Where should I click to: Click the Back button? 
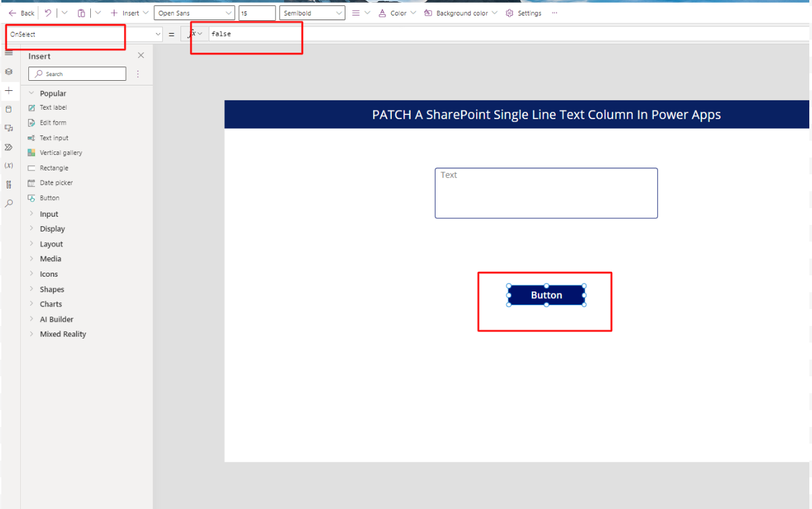coord(22,13)
